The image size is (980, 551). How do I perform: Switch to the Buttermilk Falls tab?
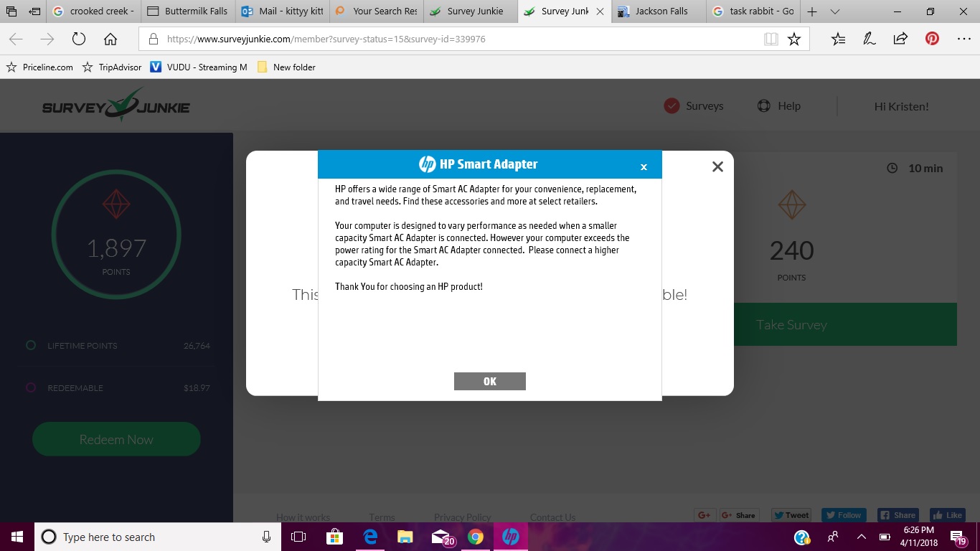coord(188,11)
